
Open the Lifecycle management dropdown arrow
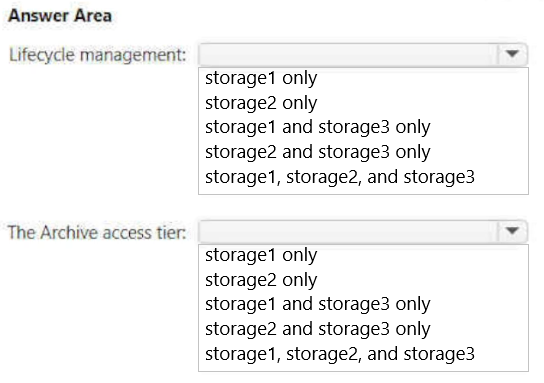click(x=512, y=54)
